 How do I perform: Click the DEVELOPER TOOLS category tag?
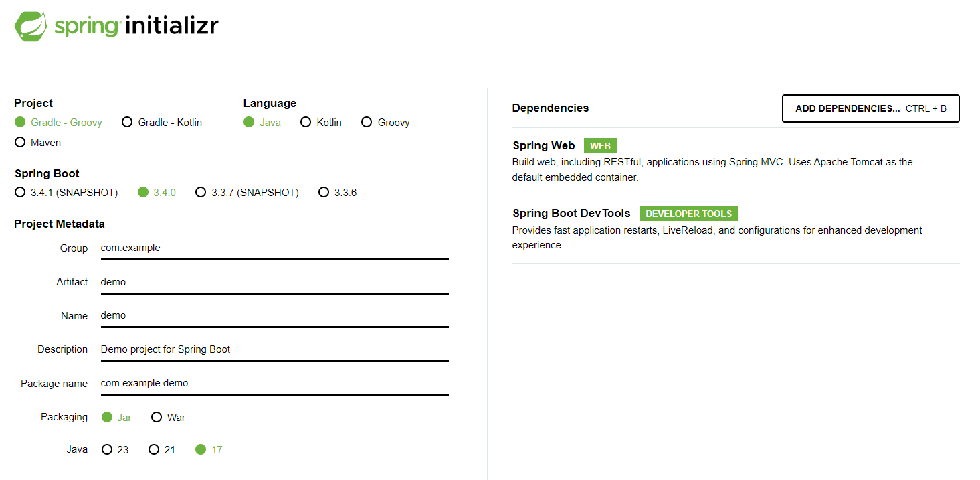[688, 214]
